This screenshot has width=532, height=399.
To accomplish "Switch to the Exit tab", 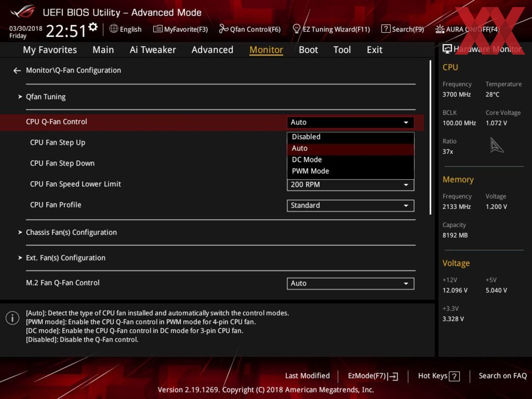I will (374, 50).
